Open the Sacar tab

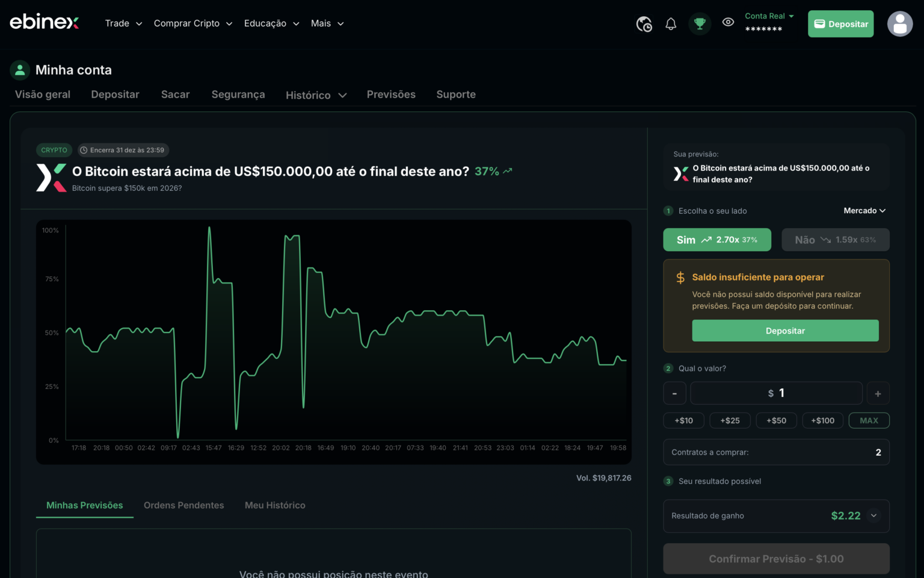(175, 95)
